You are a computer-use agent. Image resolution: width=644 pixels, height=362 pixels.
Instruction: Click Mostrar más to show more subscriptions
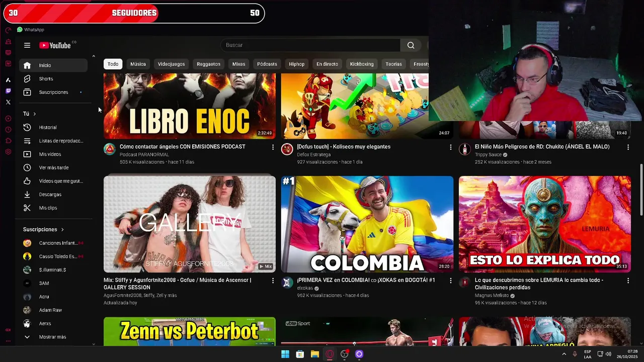pos(53,337)
